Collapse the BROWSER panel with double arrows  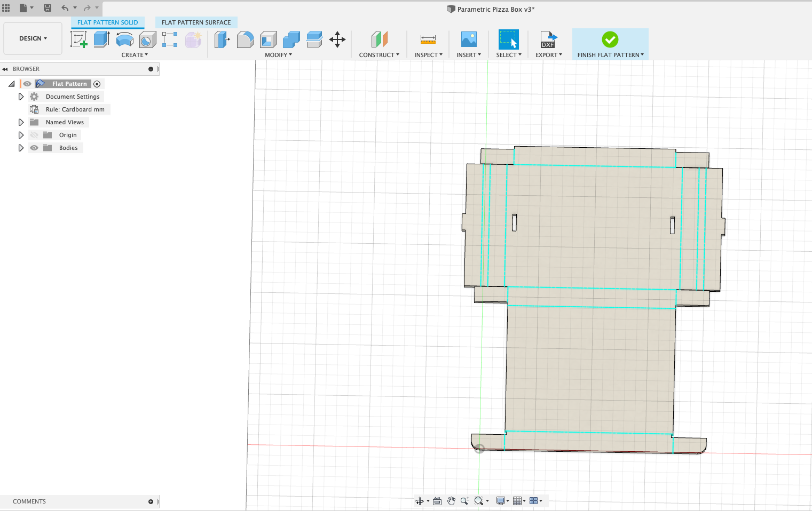point(5,69)
